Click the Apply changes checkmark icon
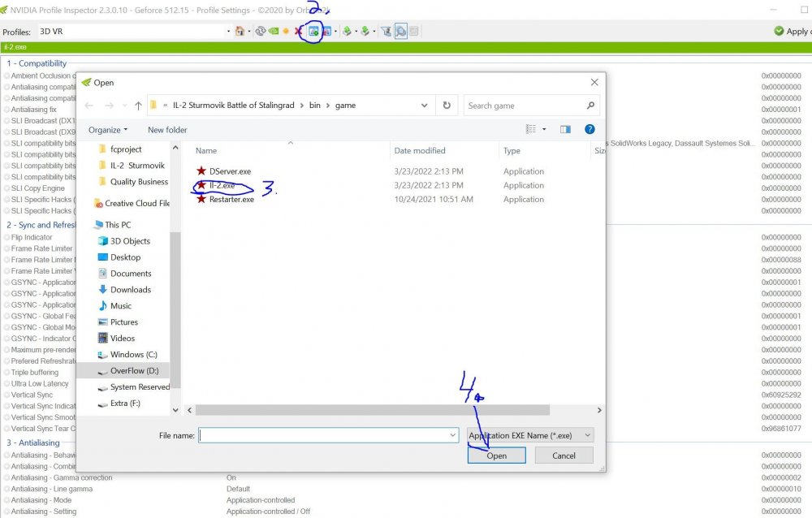The height and width of the screenshot is (518, 812). (779, 31)
